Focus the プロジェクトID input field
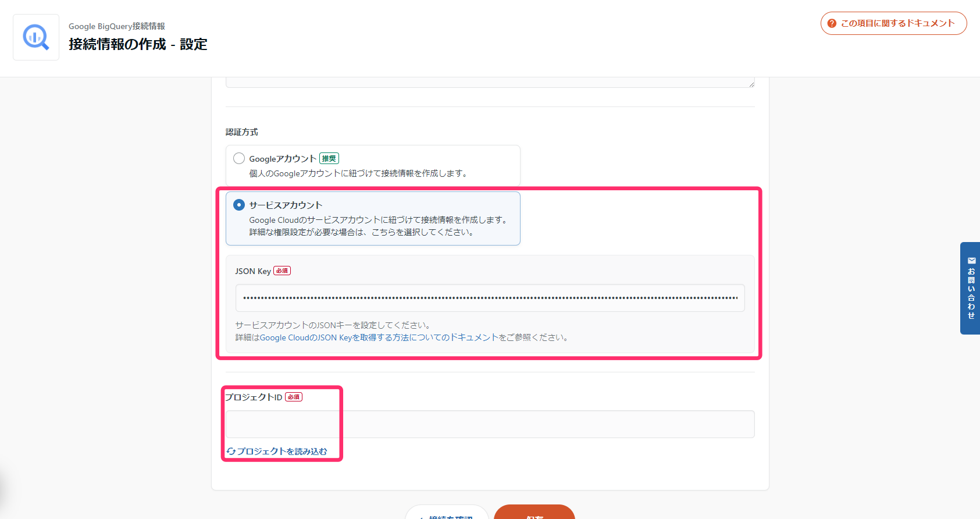 tap(490, 424)
